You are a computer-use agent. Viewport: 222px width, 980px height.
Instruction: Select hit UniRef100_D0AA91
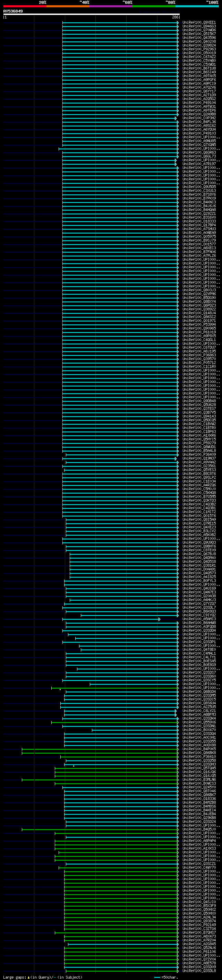[x=199, y=569]
